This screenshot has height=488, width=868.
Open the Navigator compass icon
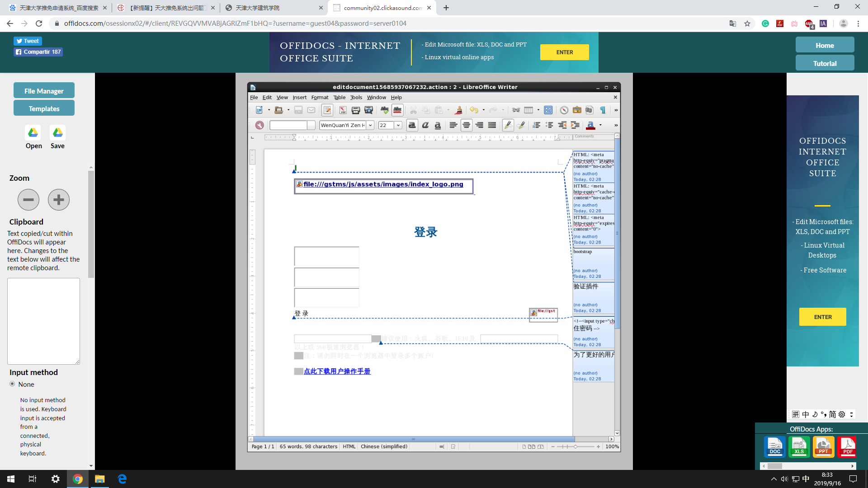coord(564,110)
